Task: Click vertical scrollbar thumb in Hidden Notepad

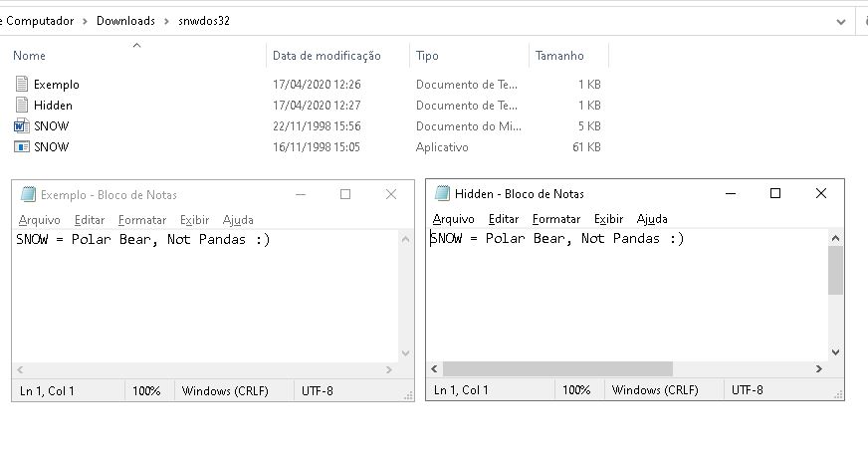Action: (835, 270)
